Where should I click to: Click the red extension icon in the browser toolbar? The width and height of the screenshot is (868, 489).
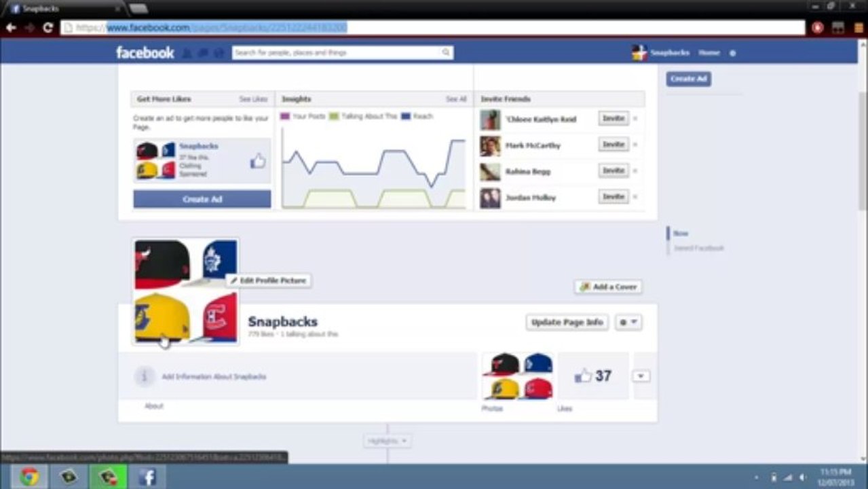pyautogui.click(x=818, y=28)
